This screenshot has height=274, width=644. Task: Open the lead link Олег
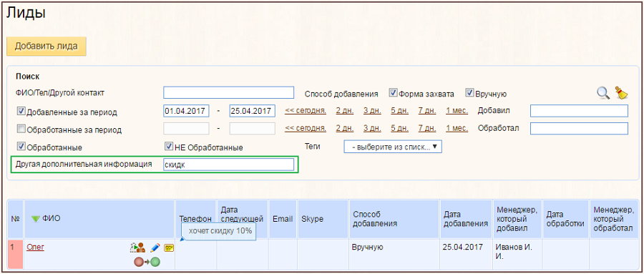[x=35, y=247]
